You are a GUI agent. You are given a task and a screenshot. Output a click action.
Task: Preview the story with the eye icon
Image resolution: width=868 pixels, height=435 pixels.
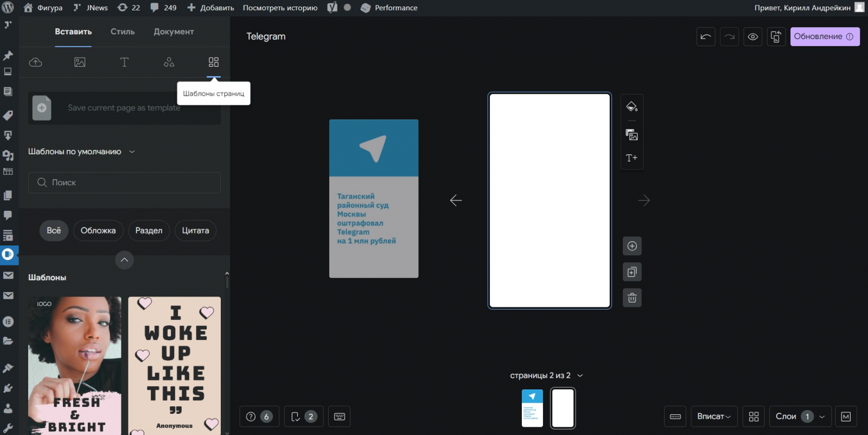pyautogui.click(x=753, y=36)
